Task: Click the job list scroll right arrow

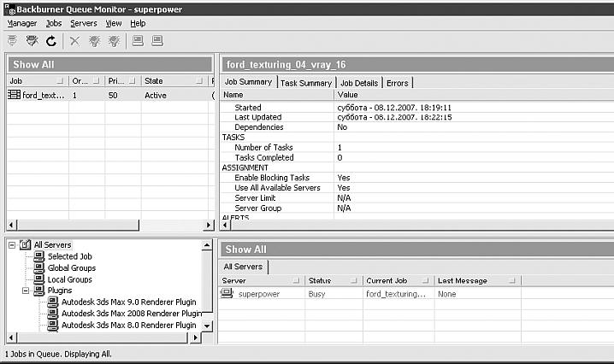Action: (x=209, y=225)
